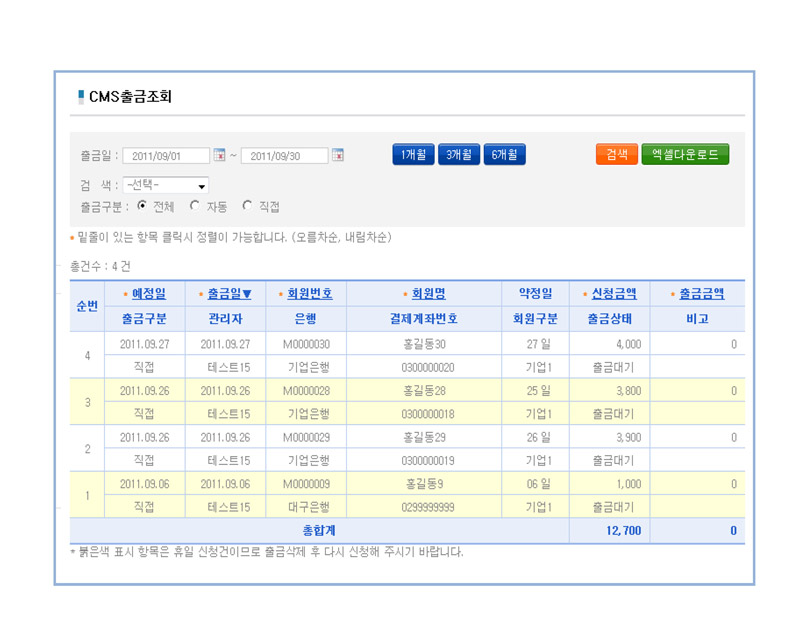Click the start date field 2011/09/01
The height and width of the screenshot is (644, 800).
pos(166,156)
